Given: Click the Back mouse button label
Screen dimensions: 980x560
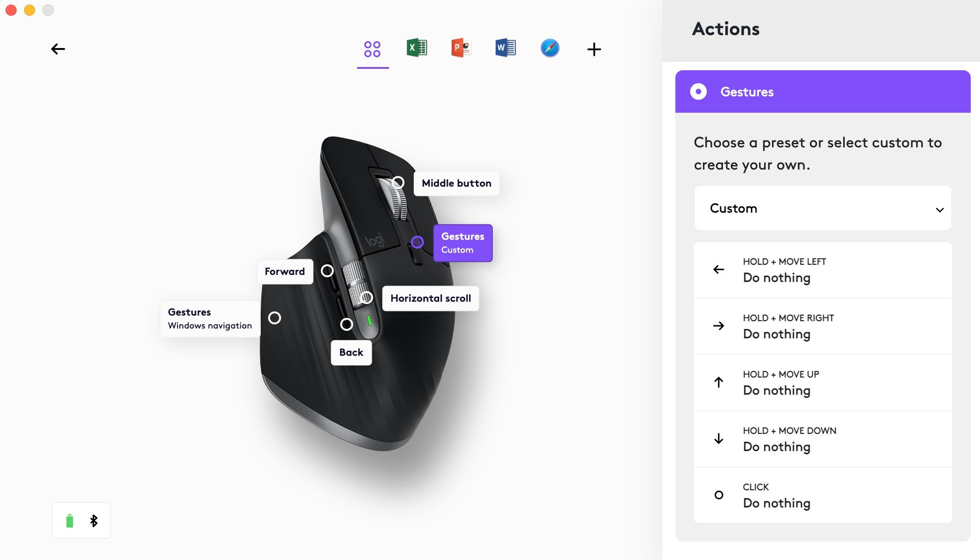Looking at the screenshot, I should coord(350,352).
